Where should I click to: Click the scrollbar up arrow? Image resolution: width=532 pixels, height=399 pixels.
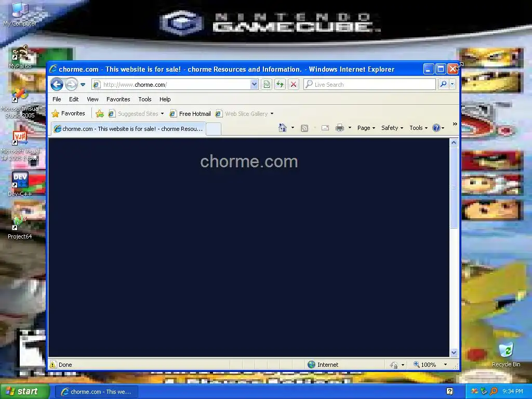coord(454,143)
